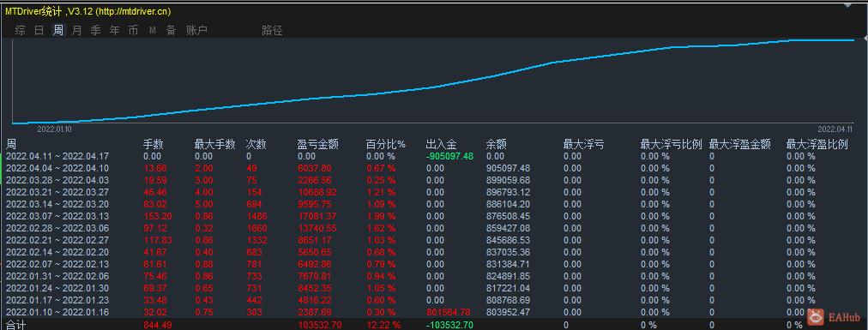The height and width of the screenshot is (330, 868).
Task: Open the 备 notes tab
Action: (171, 30)
